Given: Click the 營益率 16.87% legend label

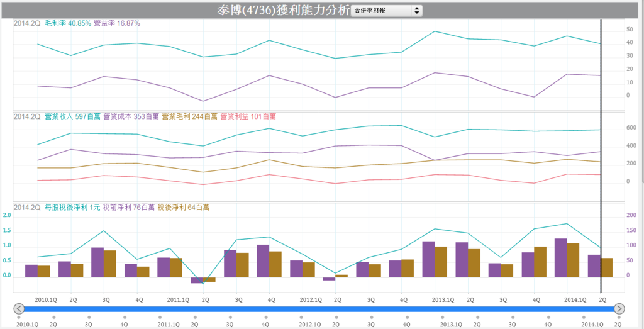Looking at the screenshot, I should click(x=117, y=23).
